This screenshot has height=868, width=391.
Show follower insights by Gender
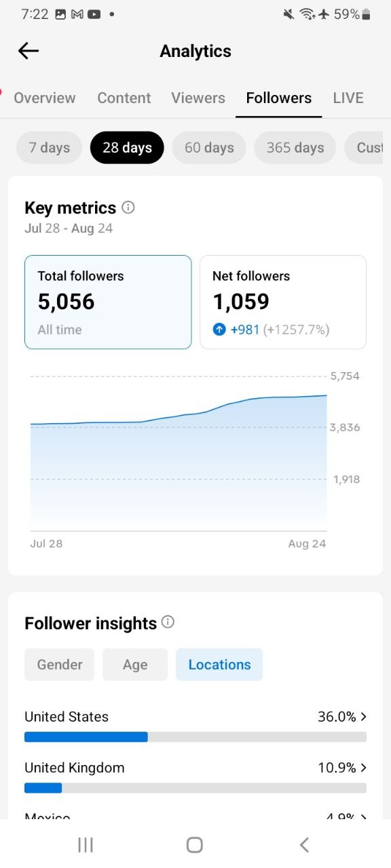pos(60,665)
